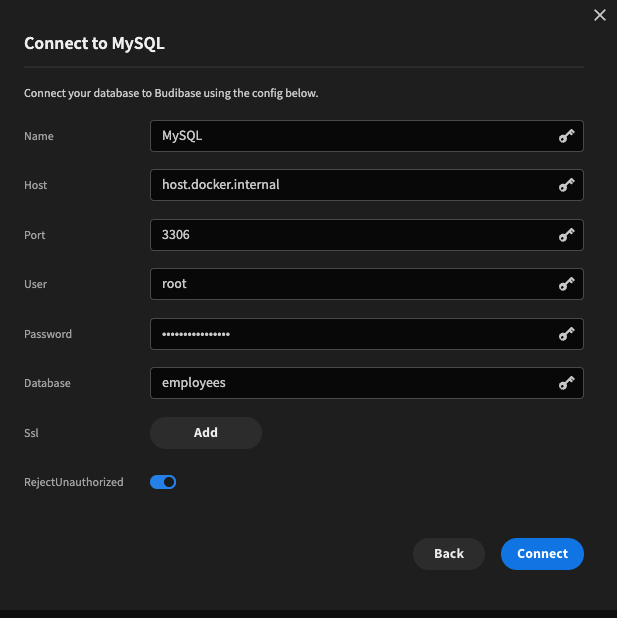The image size is (617, 618).
Task: Click the Database label
Action: point(47,383)
